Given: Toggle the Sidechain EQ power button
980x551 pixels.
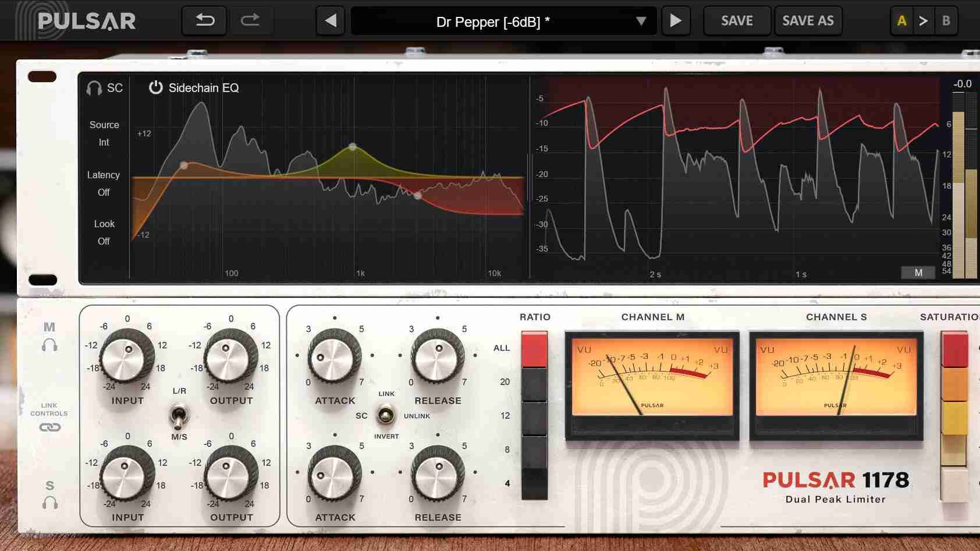Looking at the screenshot, I should (155, 87).
